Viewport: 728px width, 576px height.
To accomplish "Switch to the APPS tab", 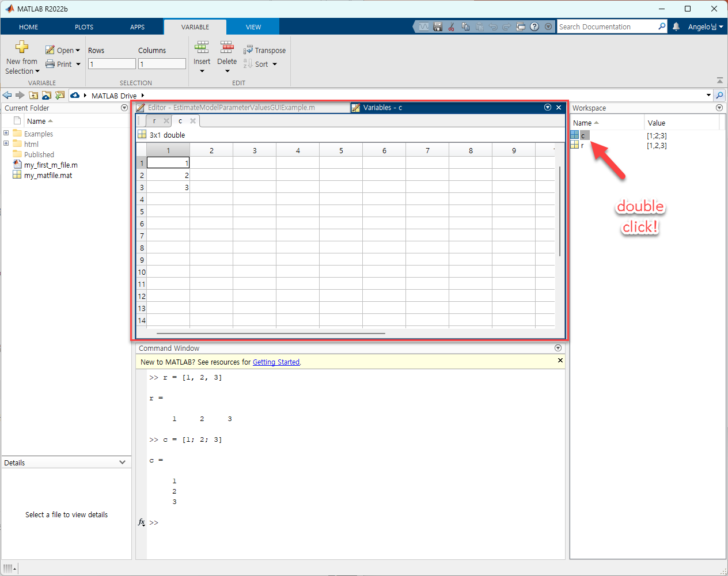I will [137, 27].
